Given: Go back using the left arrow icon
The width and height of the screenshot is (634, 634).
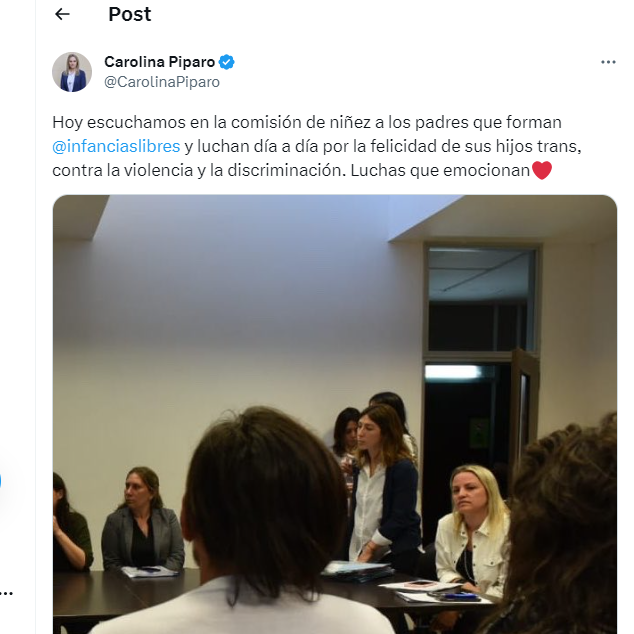Looking at the screenshot, I should tap(62, 14).
